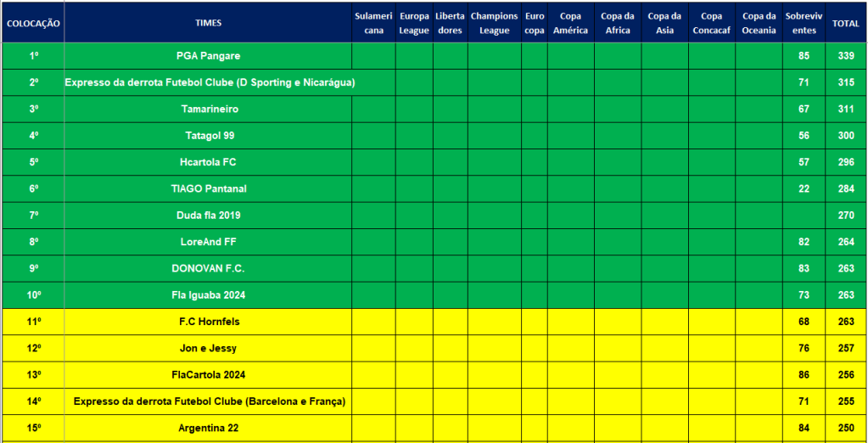The width and height of the screenshot is (868, 443).
Task: Click the Libertadores column header
Action: [x=450, y=23]
